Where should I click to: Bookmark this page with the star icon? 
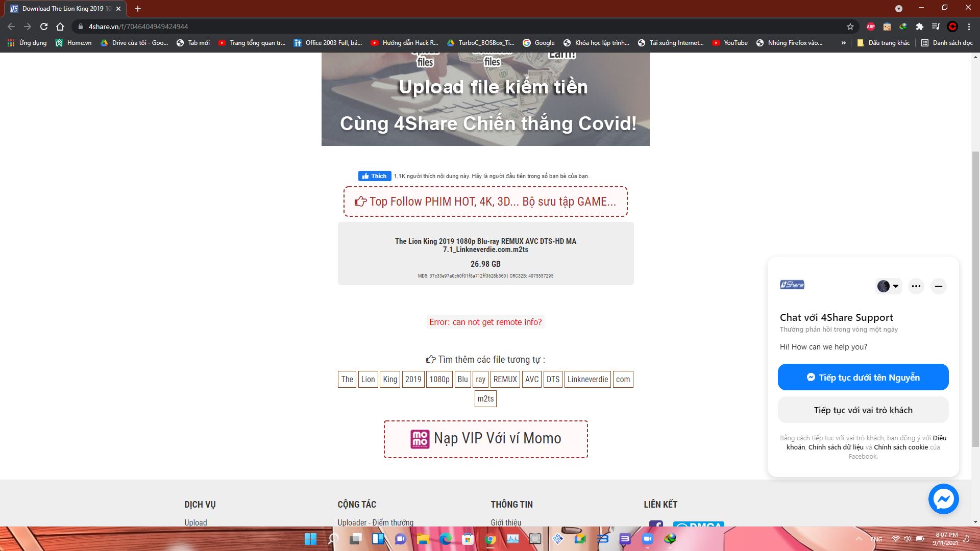point(850,27)
